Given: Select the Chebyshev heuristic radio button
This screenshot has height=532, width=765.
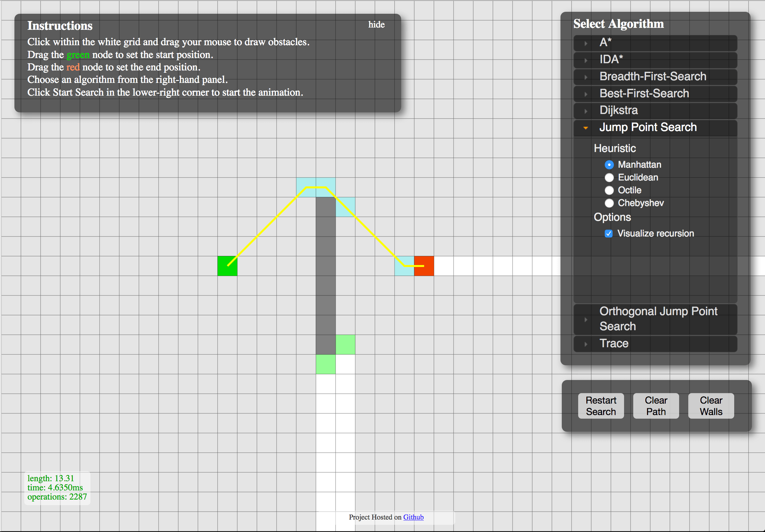Looking at the screenshot, I should (x=609, y=203).
